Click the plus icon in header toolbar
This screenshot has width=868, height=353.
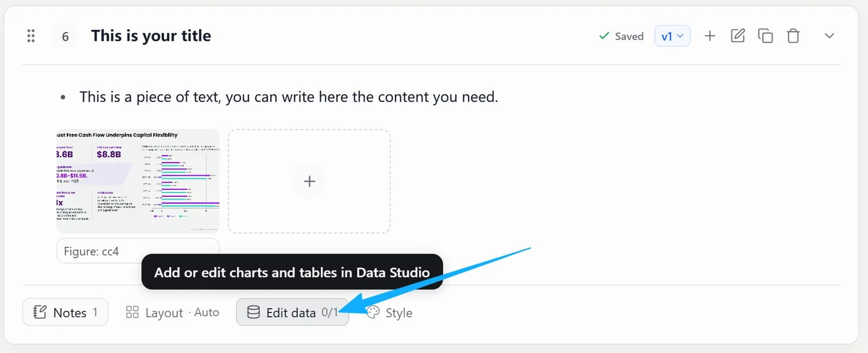coord(710,36)
